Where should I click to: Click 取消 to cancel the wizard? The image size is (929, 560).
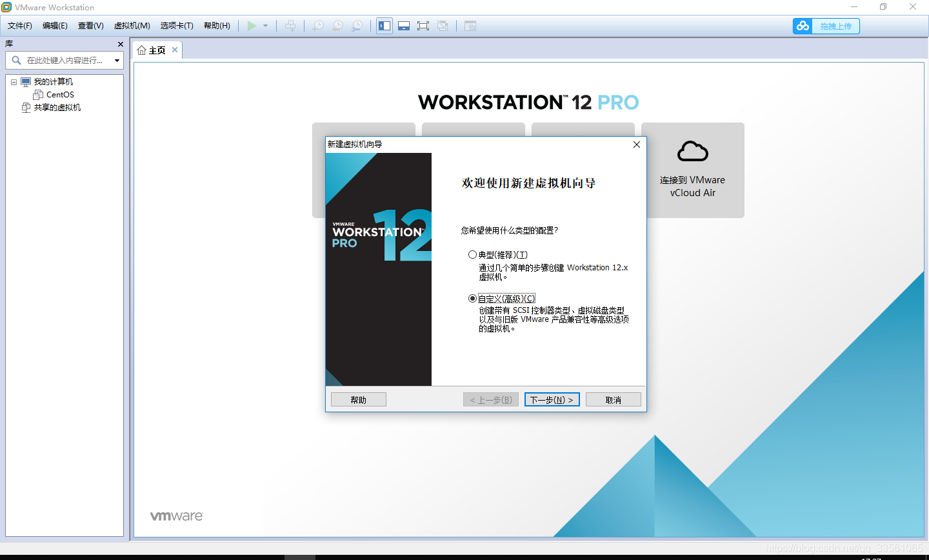pyautogui.click(x=614, y=400)
